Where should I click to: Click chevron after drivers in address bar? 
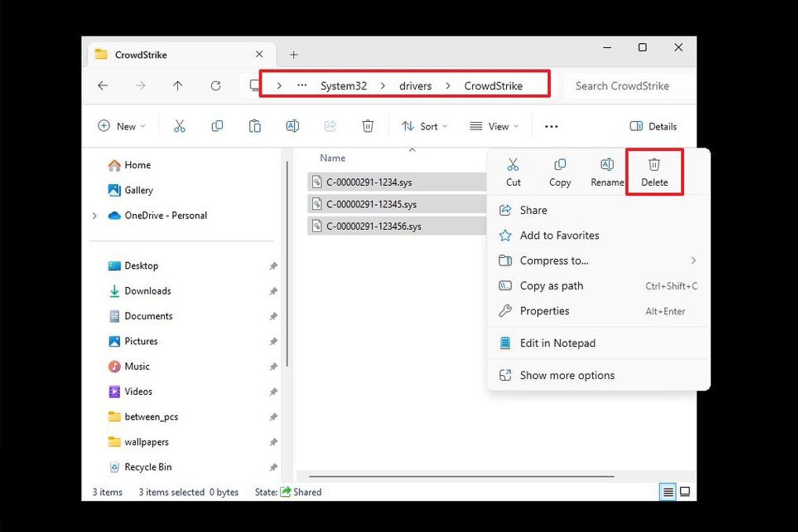[x=448, y=86]
